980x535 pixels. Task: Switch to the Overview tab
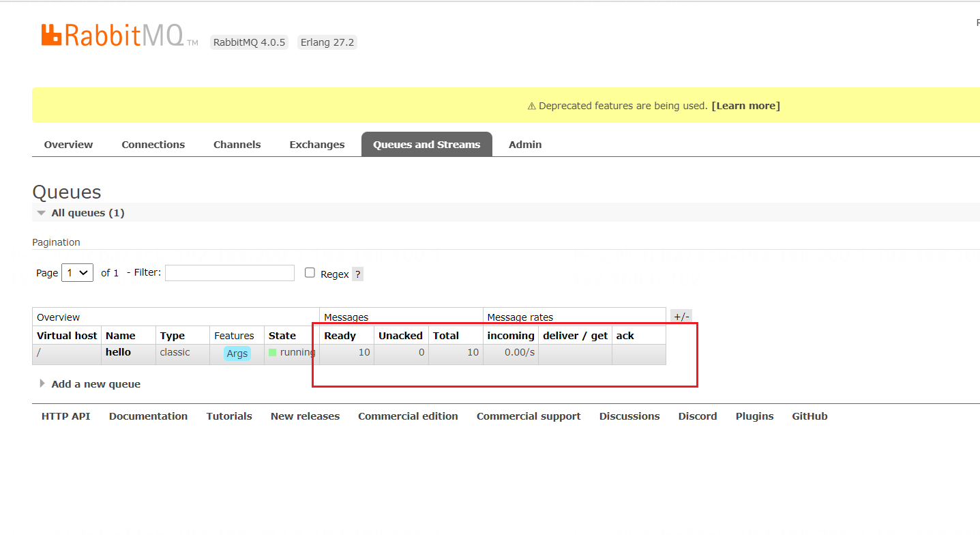(x=68, y=145)
